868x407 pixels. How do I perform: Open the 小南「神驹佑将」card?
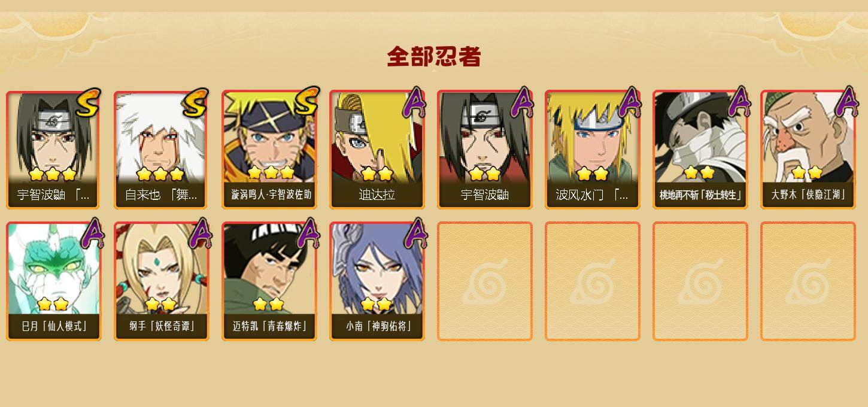click(377, 281)
